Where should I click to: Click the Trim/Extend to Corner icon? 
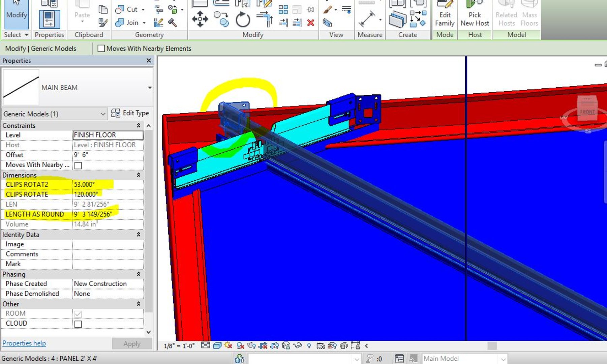265,19
